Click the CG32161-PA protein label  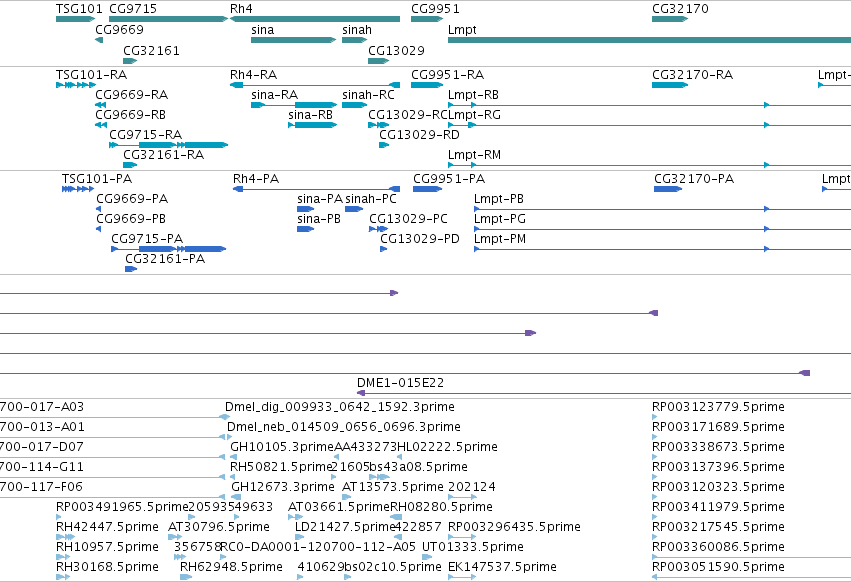click(x=166, y=259)
